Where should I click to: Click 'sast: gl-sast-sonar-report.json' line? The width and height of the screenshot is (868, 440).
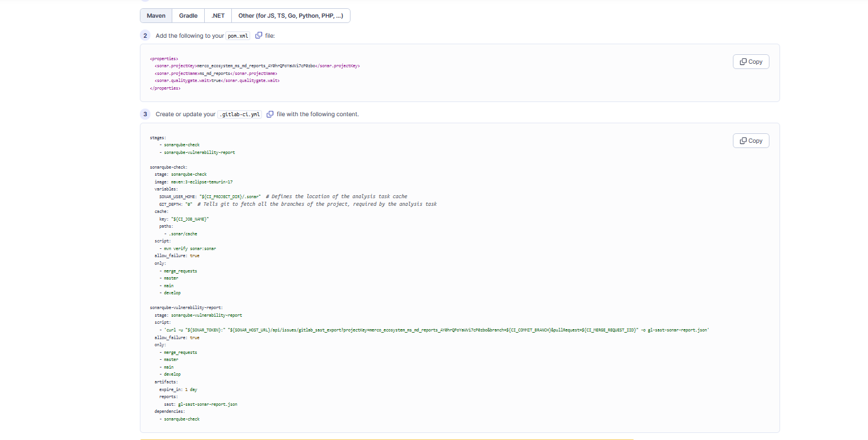(x=201, y=404)
